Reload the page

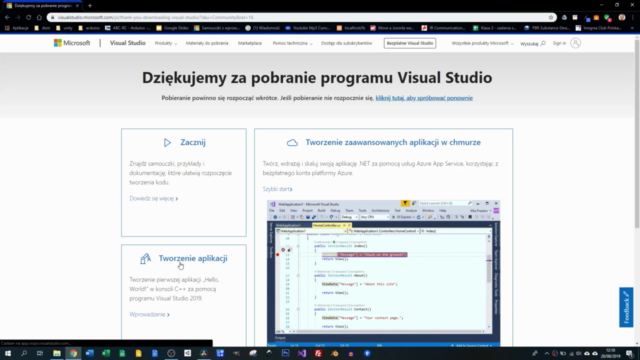[x=29, y=17]
